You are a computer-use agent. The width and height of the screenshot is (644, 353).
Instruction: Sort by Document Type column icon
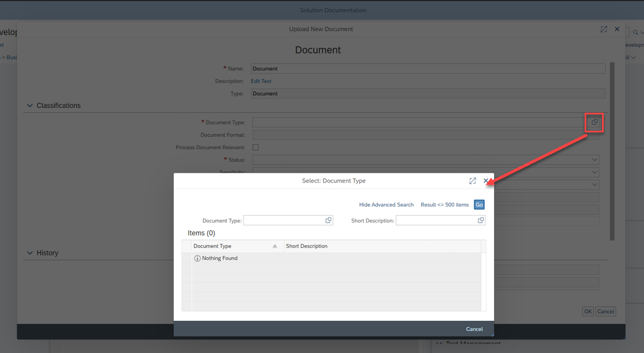pyautogui.click(x=275, y=246)
